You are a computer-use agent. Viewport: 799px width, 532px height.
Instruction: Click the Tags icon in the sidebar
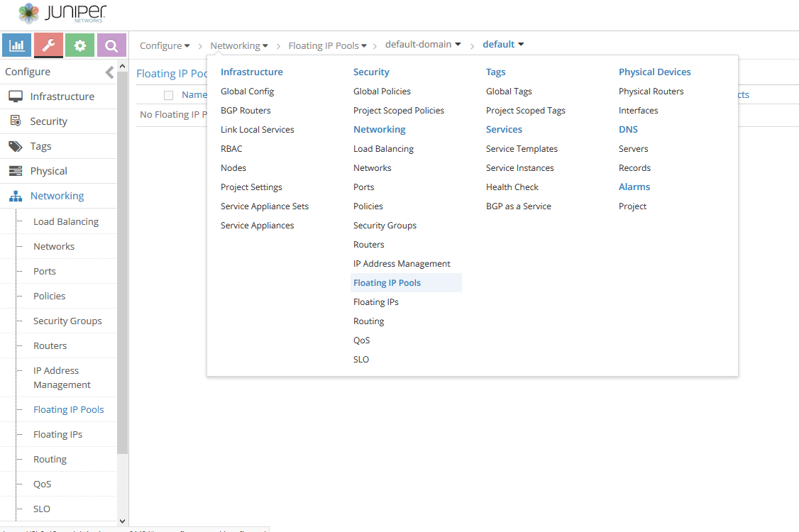pyautogui.click(x=16, y=146)
